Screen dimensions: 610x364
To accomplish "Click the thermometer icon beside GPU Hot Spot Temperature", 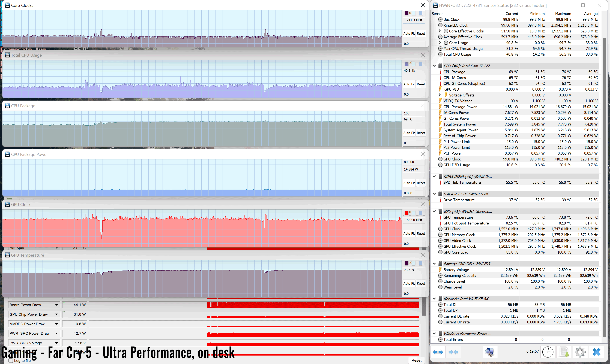I will [x=440, y=223].
